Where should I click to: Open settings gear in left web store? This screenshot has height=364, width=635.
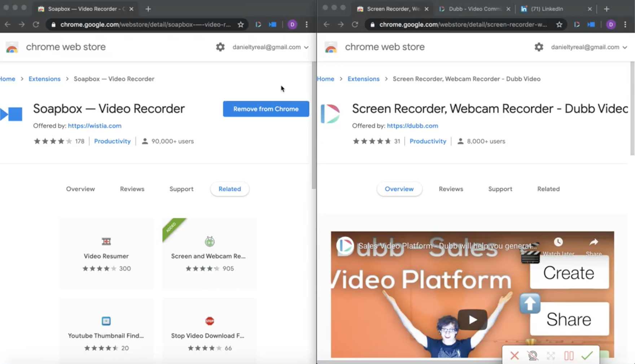point(220,47)
